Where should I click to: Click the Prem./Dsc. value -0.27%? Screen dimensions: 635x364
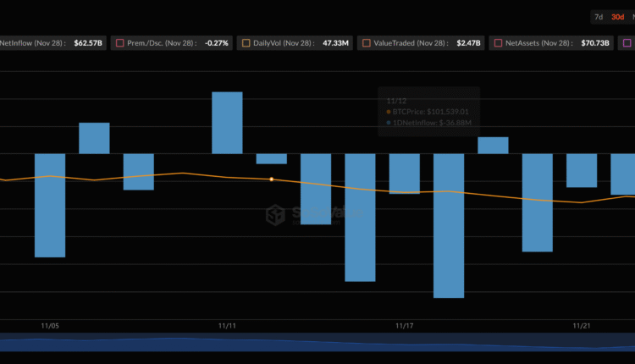tap(216, 42)
